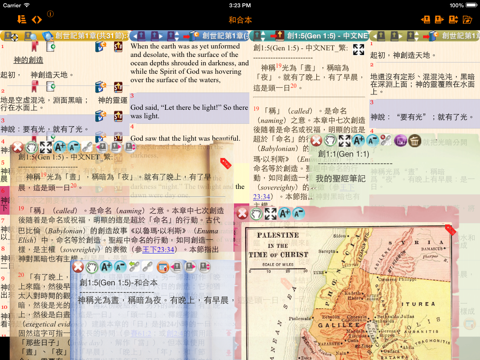Viewport: 480px width, 360px height.
Task: Tap hand-move icon on 中文NET scroll popup
Action: click(32, 147)
